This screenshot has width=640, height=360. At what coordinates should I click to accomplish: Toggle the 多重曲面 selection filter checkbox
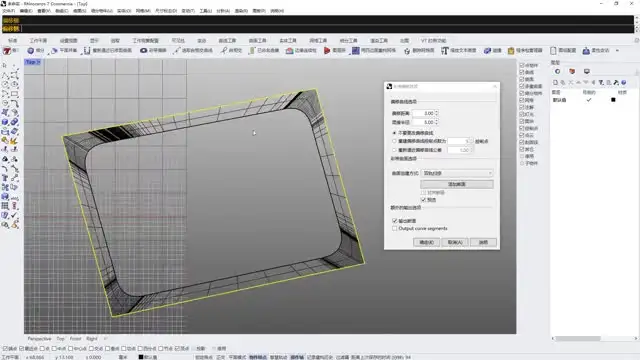coord(522,86)
